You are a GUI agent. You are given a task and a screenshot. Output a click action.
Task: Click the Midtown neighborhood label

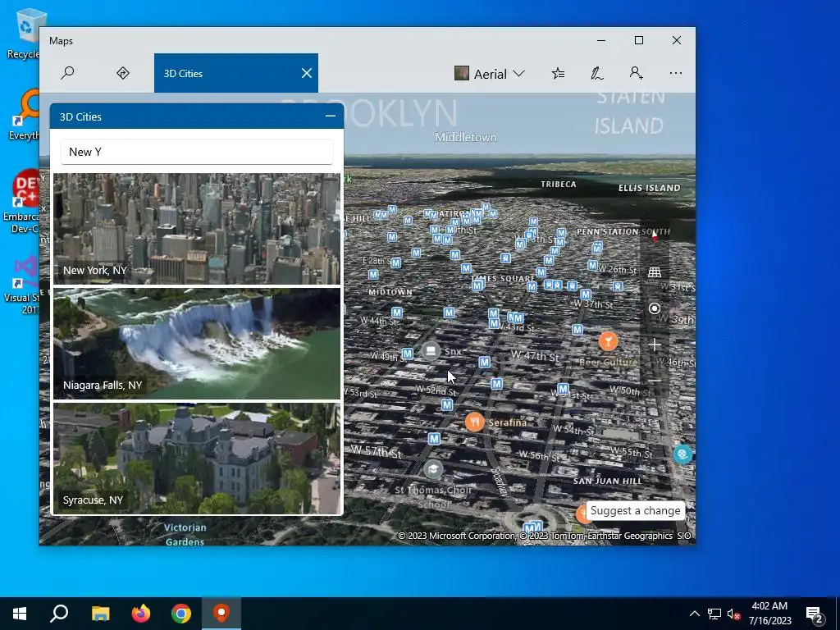point(390,292)
